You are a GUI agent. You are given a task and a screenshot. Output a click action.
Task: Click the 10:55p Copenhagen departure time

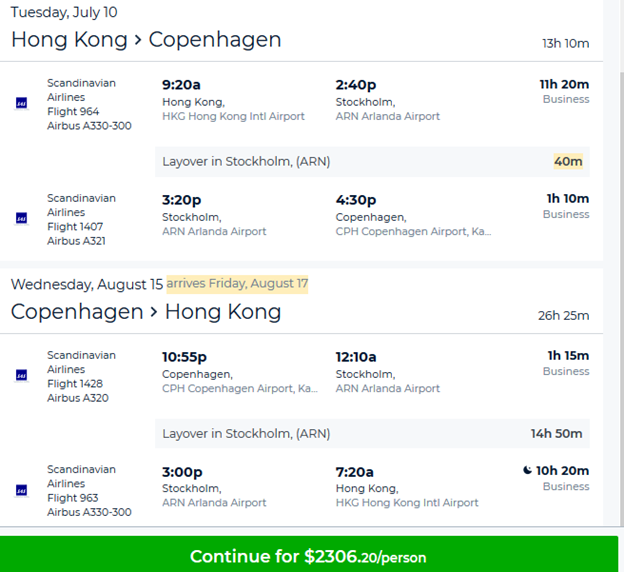click(184, 357)
